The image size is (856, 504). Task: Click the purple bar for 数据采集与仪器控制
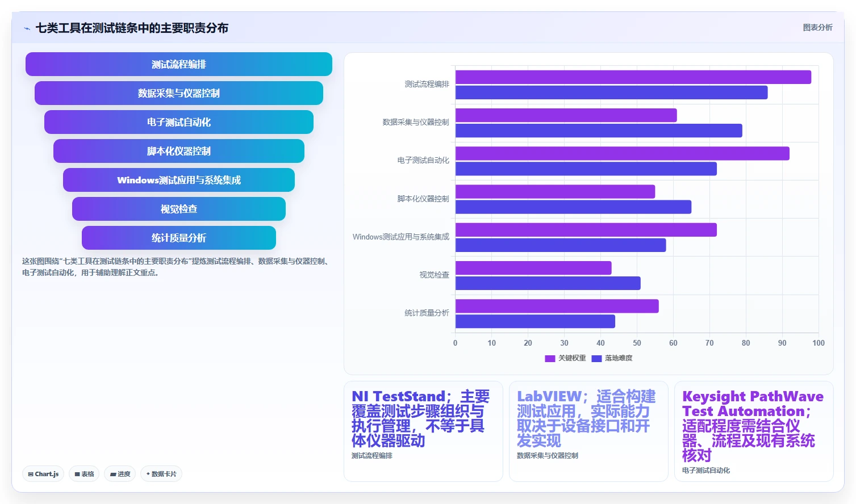566,115
